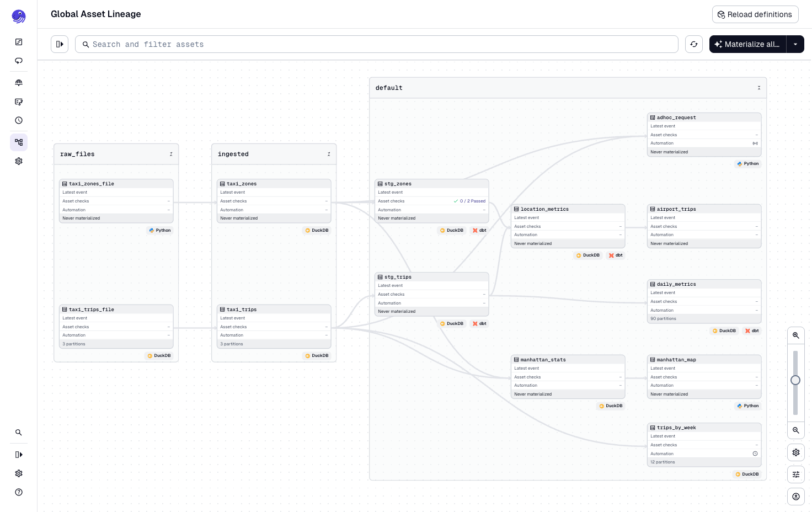Zoom in using the magnifier-plus icon
Image resolution: width=812 pixels, height=512 pixels.
(x=795, y=335)
